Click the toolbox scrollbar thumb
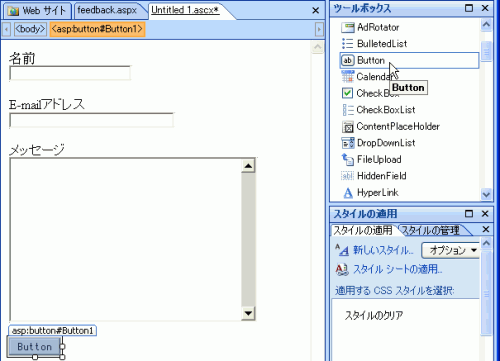 [486, 52]
